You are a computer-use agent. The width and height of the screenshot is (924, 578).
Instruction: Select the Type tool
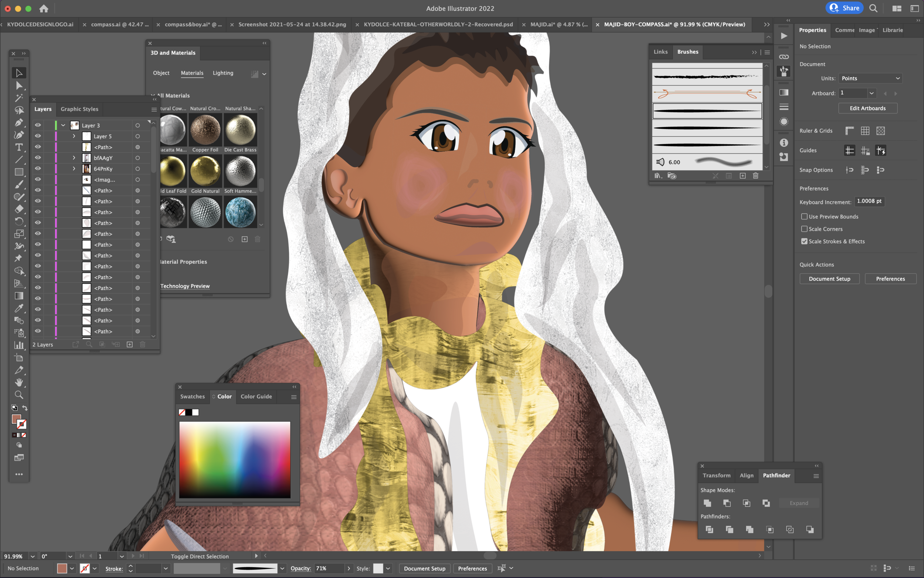(19, 148)
